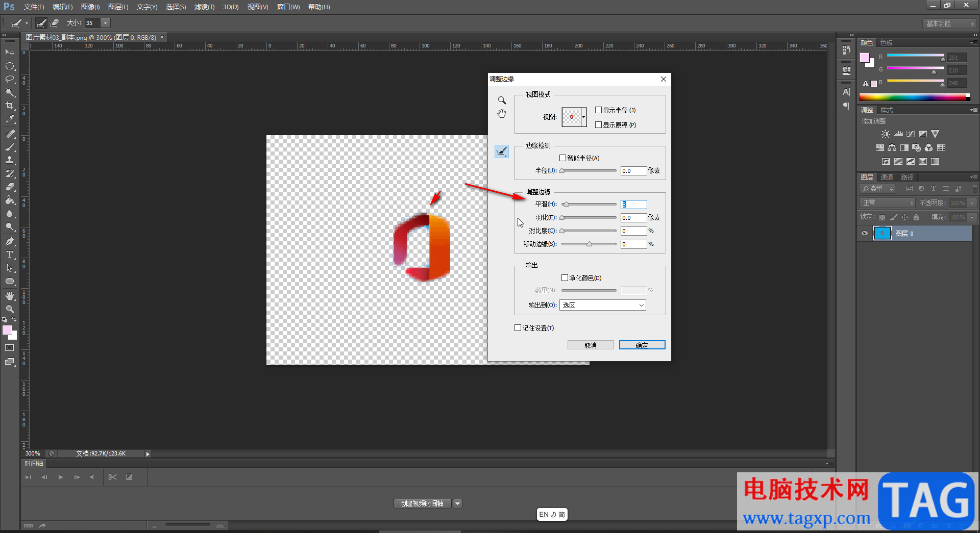980x533 pixels.
Task: Open the tool preset picker
Action: (19, 23)
